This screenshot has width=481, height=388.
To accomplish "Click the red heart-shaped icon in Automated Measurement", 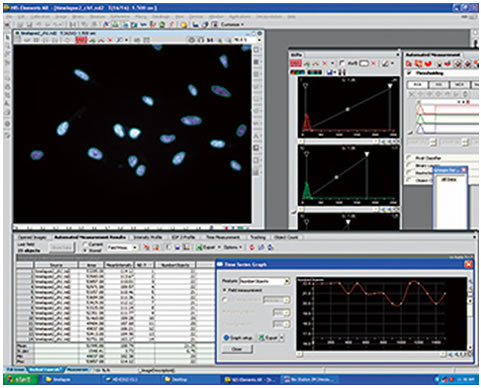I will (428, 63).
